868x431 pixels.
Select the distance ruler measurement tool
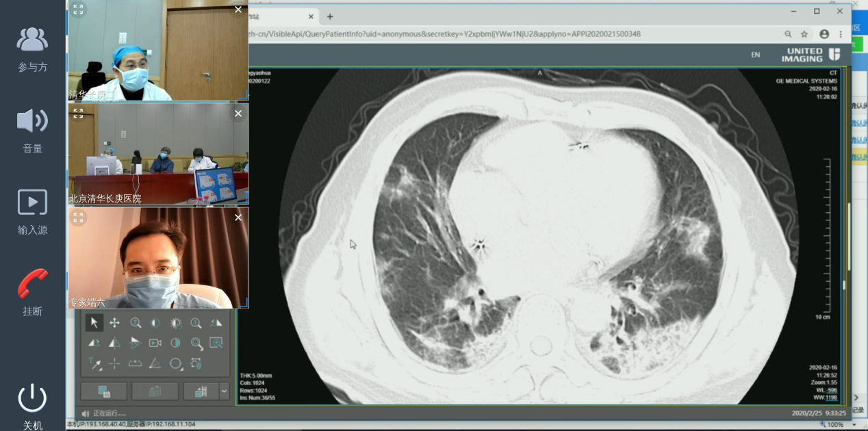click(x=135, y=363)
